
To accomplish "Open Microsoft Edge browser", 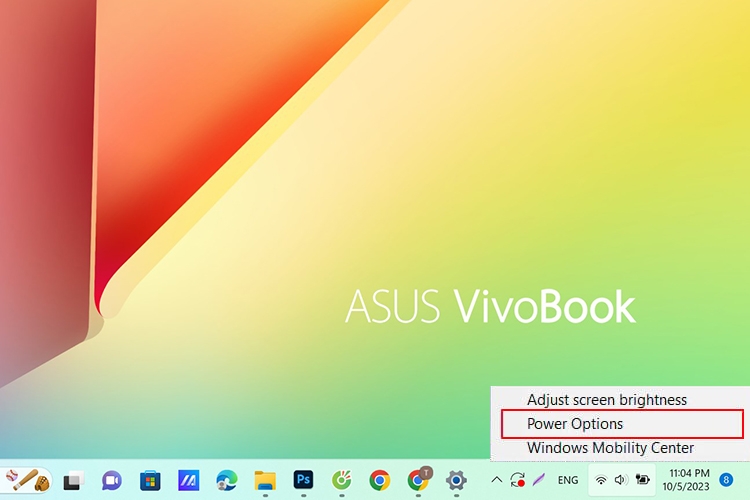I will click(226, 480).
